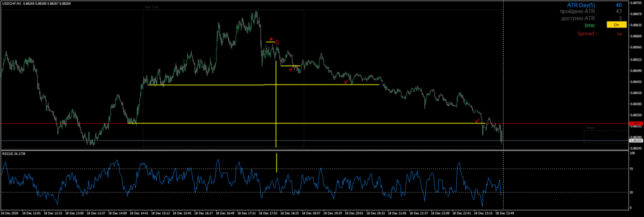644x217 pixels.
Task: Click the Spread value 54
Action: (x=619, y=34)
